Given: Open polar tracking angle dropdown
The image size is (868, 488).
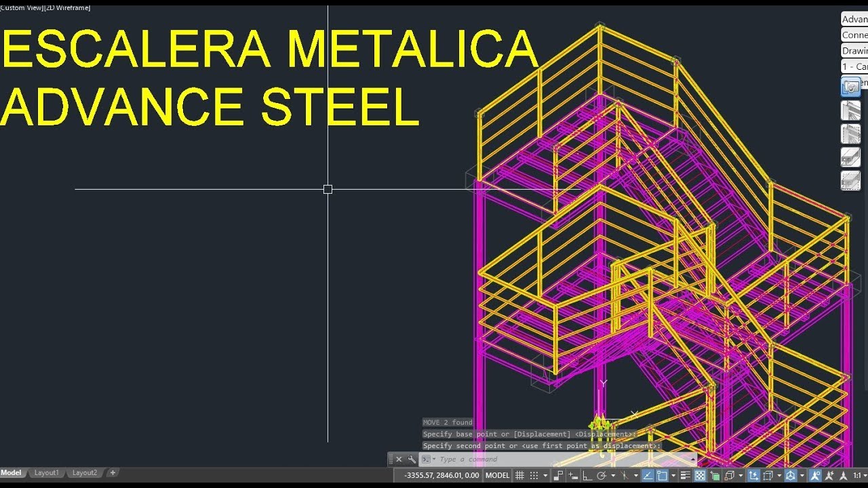Looking at the screenshot, I should pos(612,475).
